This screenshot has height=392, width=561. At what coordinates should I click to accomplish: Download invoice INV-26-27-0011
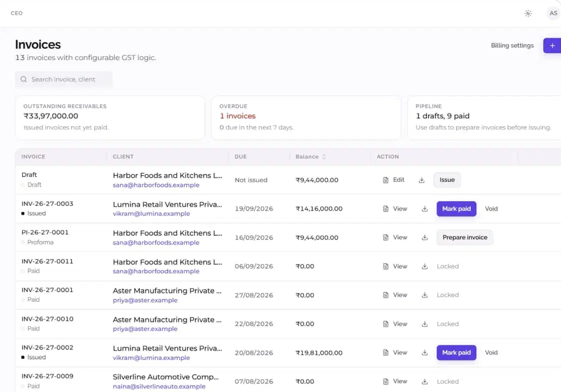[x=425, y=266]
